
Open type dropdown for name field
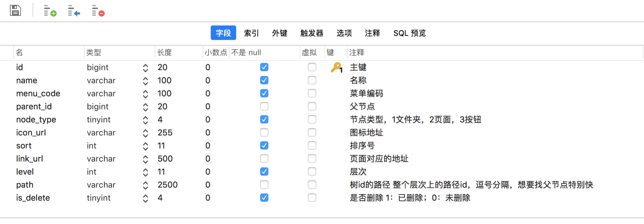click(x=145, y=81)
